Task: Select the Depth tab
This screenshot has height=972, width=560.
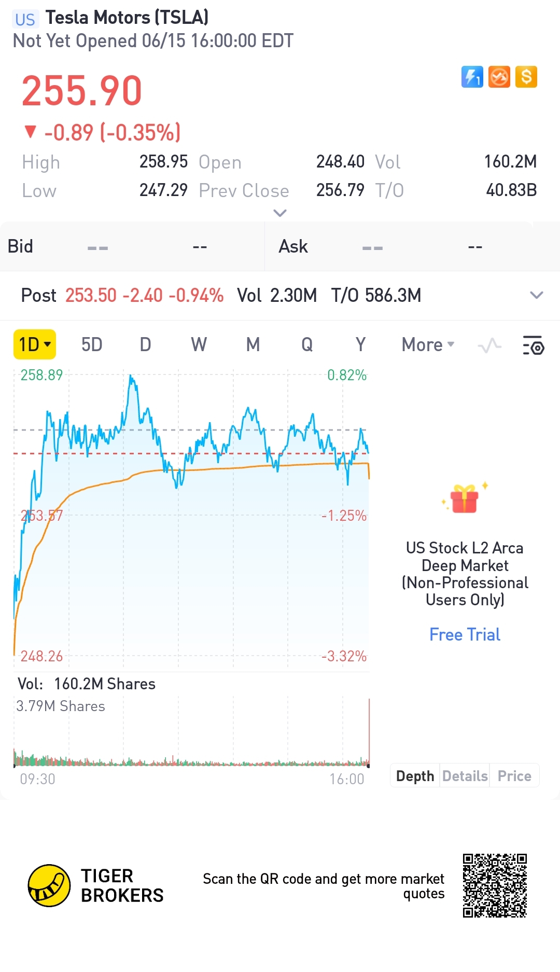Action: (x=415, y=776)
